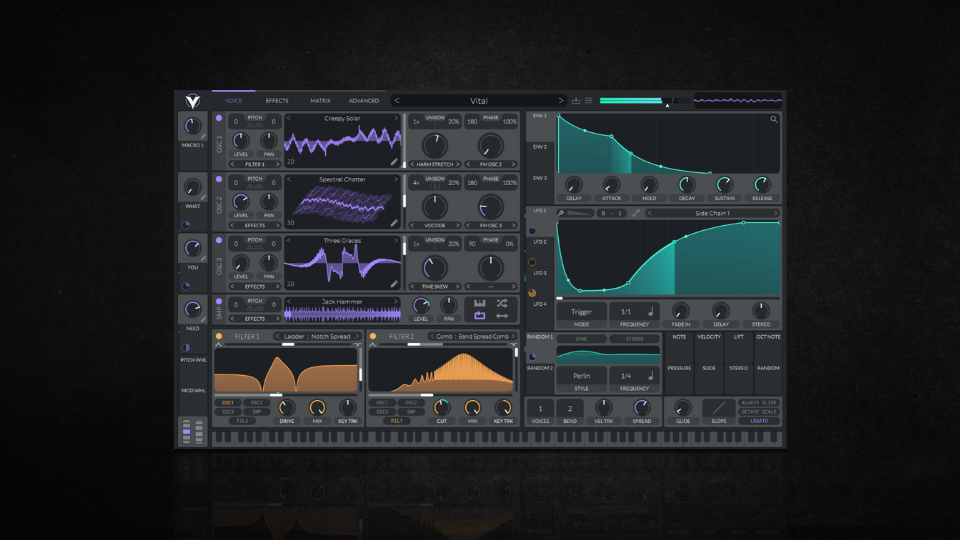Switch to the ADVANCED tab
960x540 pixels.
364,100
